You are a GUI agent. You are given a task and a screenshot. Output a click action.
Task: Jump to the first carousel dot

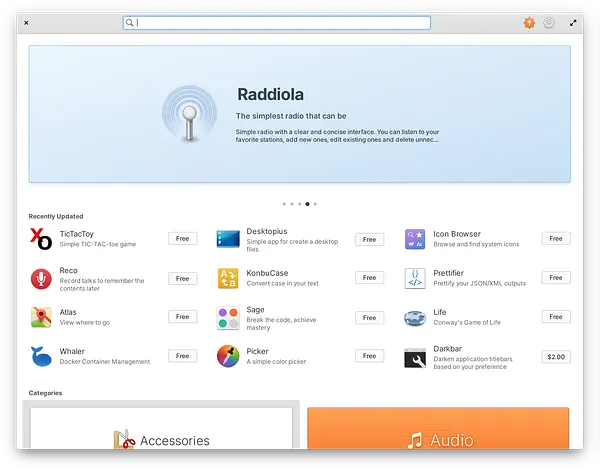tap(284, 204)
